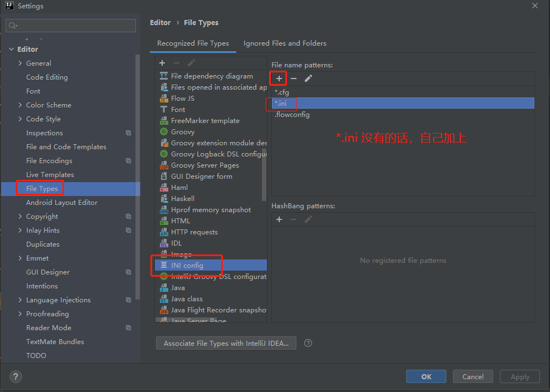Expand the Emmet node
The width and height of the screenshot is (550, 392).
click(x=20, y=258)
